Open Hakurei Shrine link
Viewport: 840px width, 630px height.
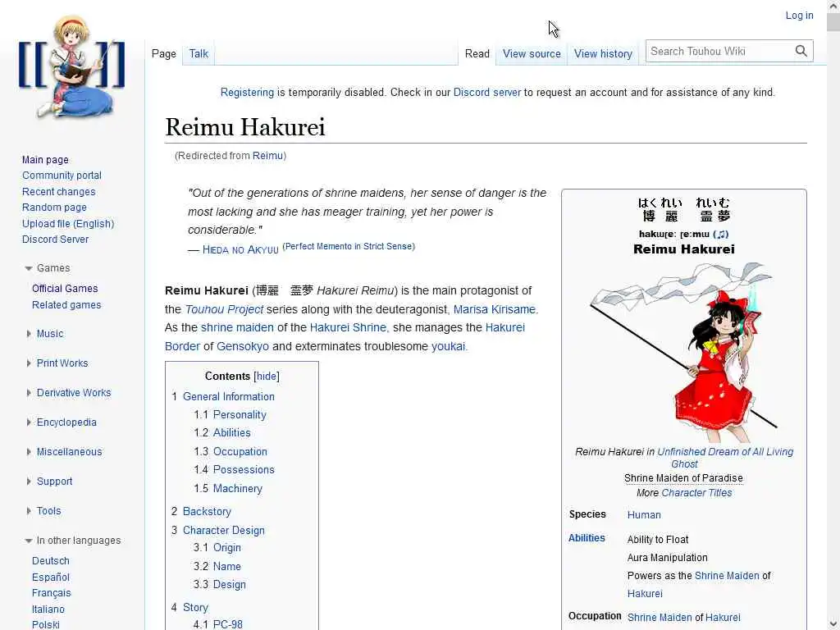348,327
